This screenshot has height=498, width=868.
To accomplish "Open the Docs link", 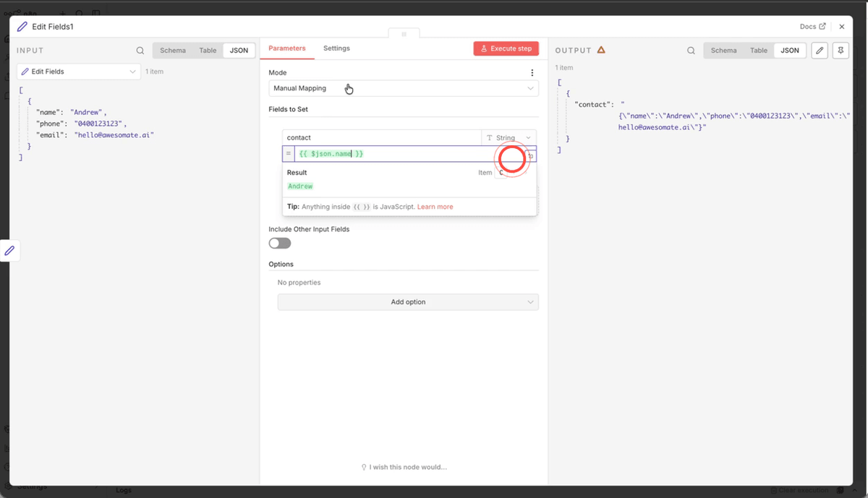I will tap(812, 27).
